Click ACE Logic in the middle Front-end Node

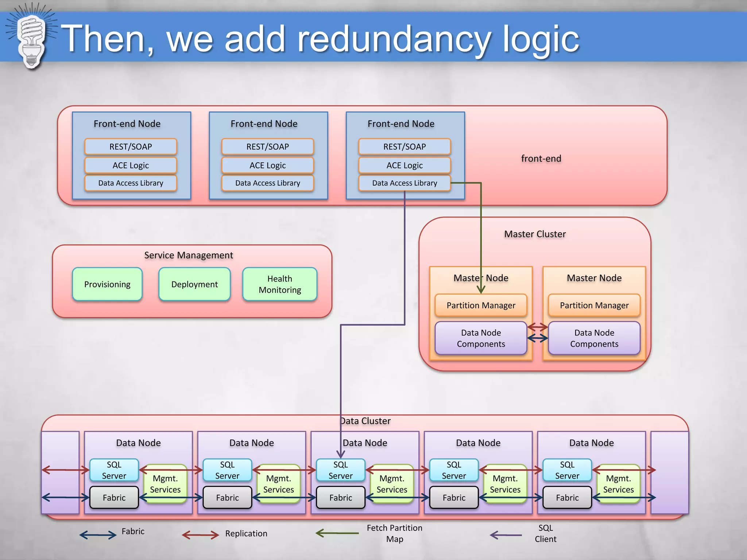point(268,165)
